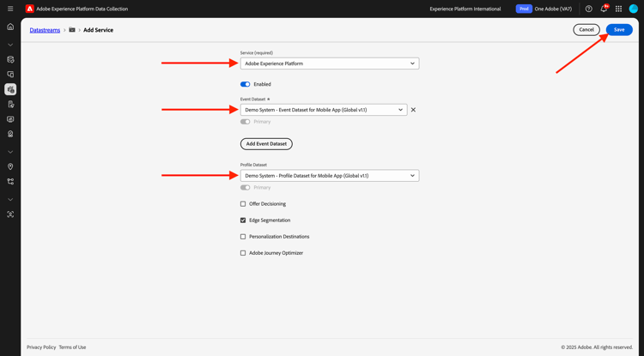The width and height of the screenshot is (644, 356).
Task: Open the user profile avatar
Action: pos(634,9)
